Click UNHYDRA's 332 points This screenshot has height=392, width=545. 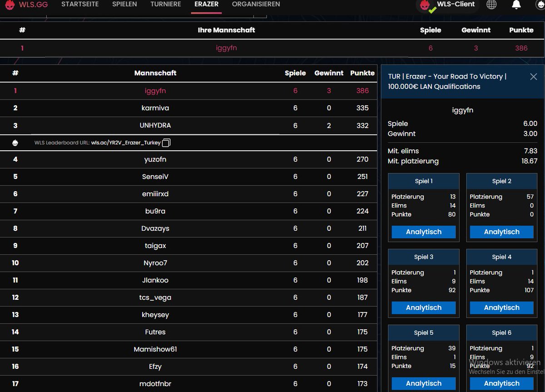[x=362, y=125]
